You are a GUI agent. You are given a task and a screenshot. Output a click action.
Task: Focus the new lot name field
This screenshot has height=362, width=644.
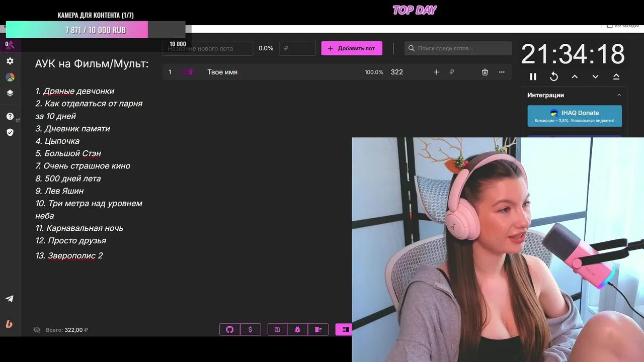click(208, 48)
